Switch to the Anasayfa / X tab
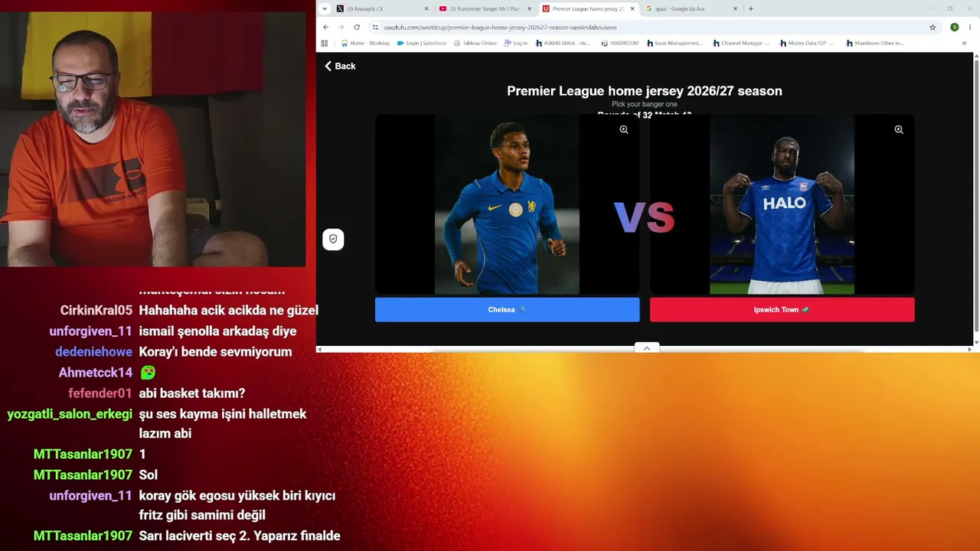Viewport: 980px width, 551px height. 383,8
